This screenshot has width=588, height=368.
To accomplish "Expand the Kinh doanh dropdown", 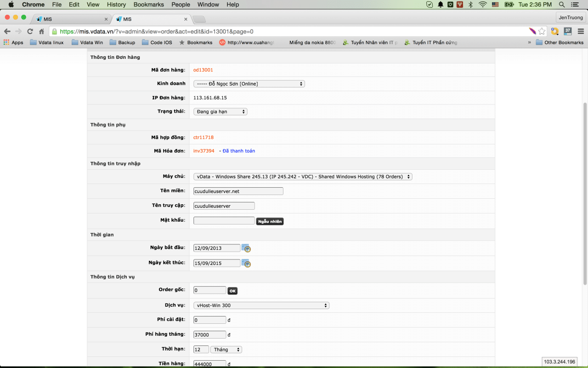I will 249,84.
